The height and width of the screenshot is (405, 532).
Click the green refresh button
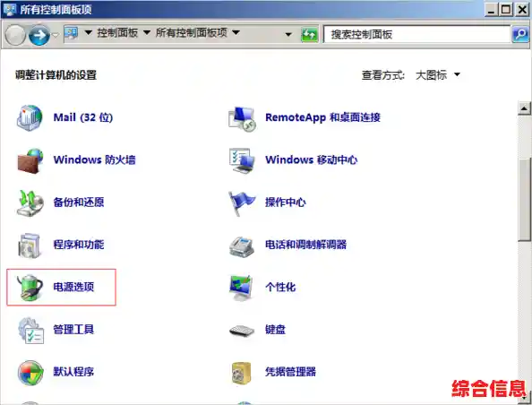tap(310, 34)
